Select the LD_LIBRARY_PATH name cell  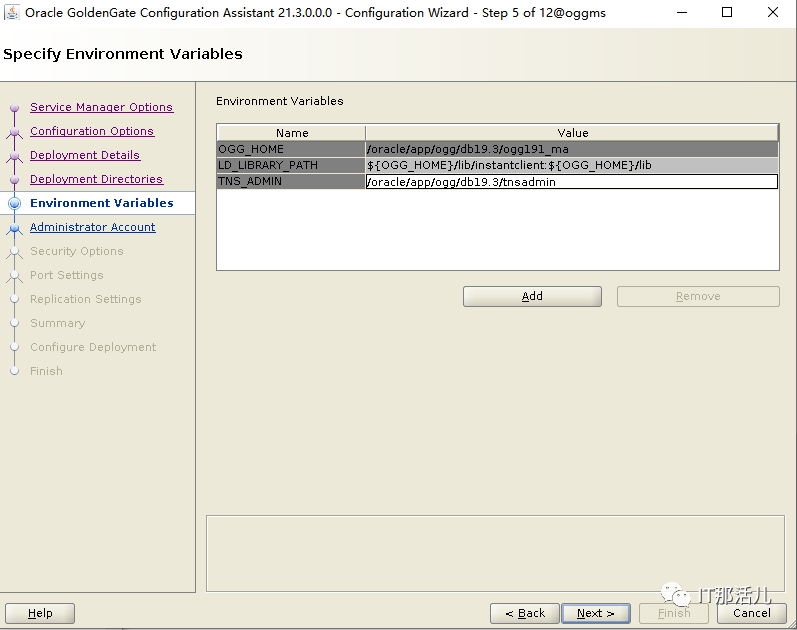pyautogui.click(x=291, y=165)
